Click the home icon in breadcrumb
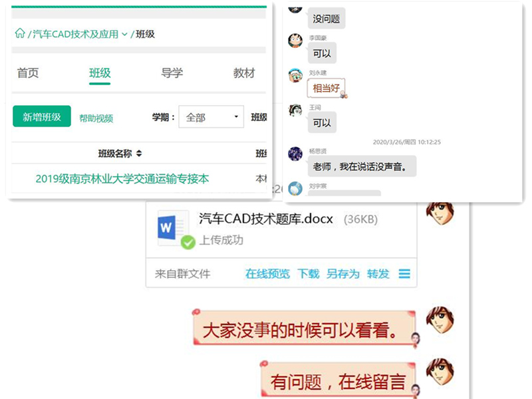 (x=20, y=33)
